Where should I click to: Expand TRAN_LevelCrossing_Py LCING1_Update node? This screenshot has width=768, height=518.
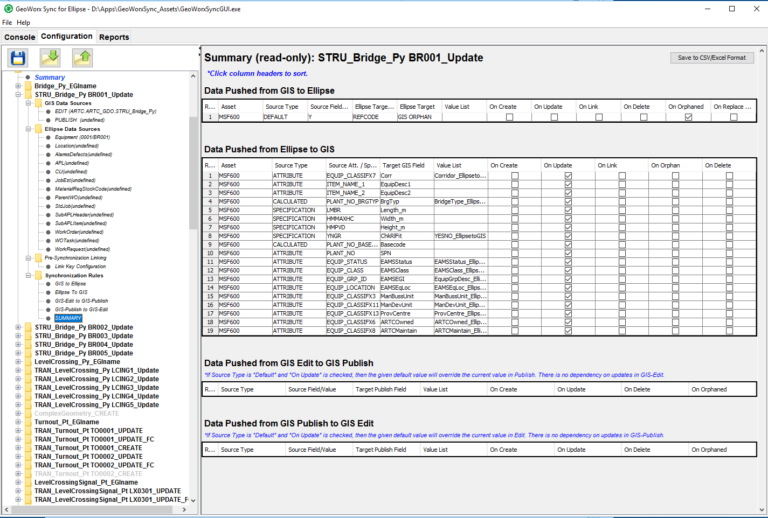(x=17, y=370)
